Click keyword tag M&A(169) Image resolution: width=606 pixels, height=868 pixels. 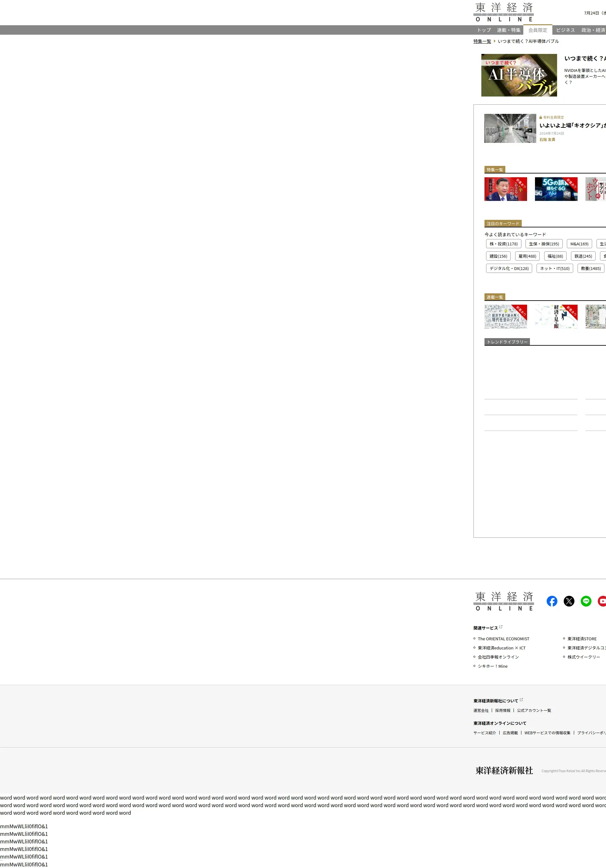[x=579, y=244]
